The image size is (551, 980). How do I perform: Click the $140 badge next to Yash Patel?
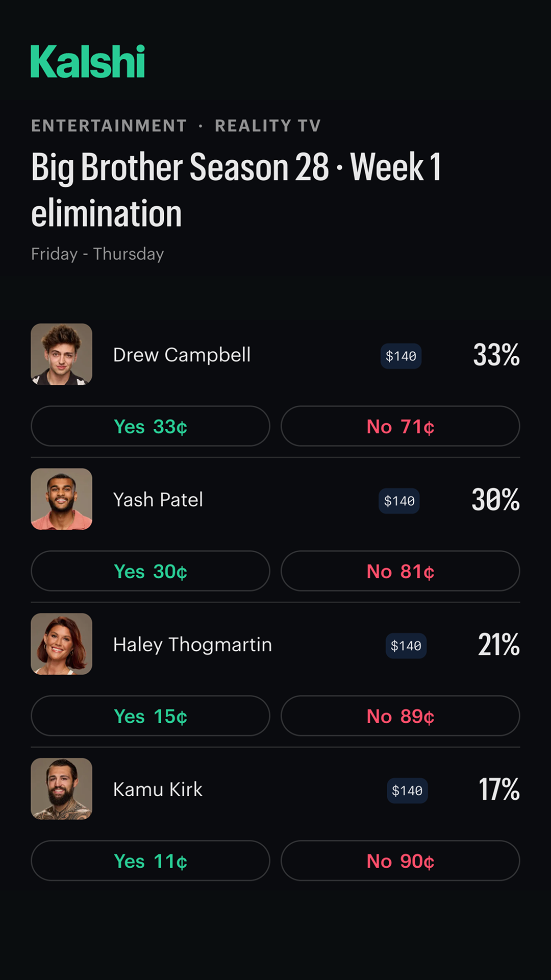click(399, 501)
